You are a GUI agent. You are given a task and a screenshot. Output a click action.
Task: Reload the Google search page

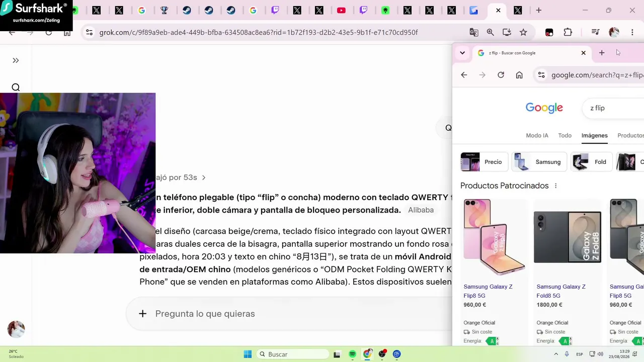tap(501, 75)
